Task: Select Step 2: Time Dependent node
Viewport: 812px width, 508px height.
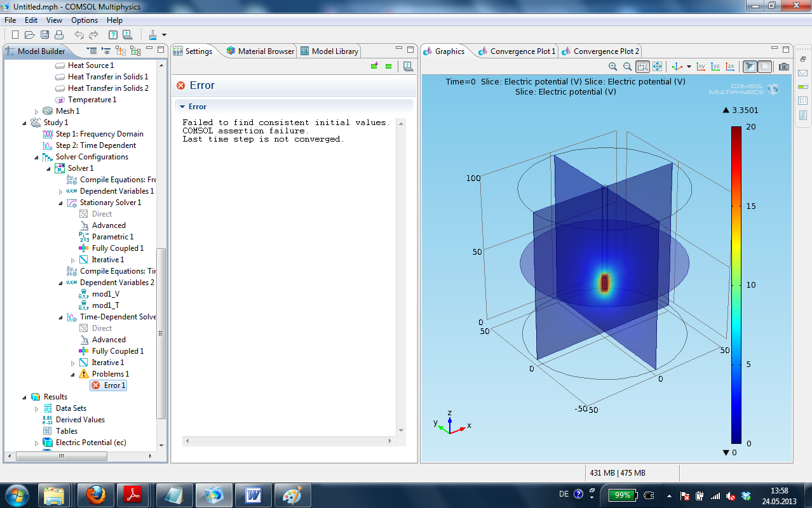Action: point(95,145)
